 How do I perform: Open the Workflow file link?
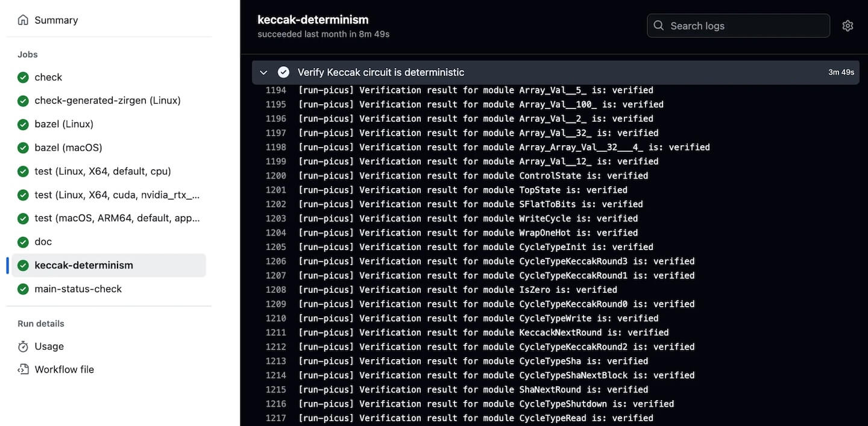pyautogui.click(x=64, y=369)
